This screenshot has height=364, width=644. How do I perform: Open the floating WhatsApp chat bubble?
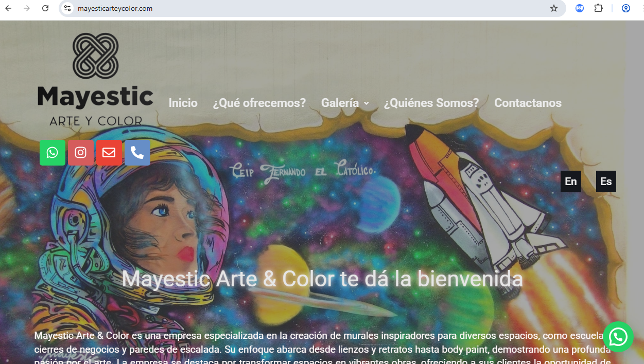pos(618,337)
